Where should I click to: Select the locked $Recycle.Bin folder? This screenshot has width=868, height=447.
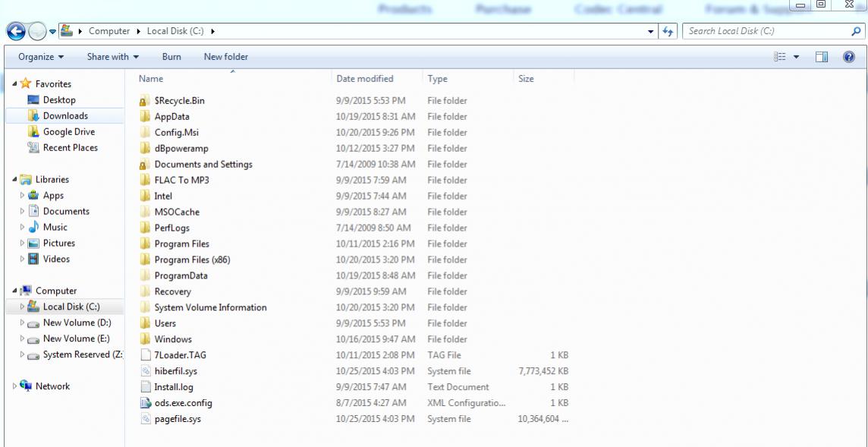(178, 101)
